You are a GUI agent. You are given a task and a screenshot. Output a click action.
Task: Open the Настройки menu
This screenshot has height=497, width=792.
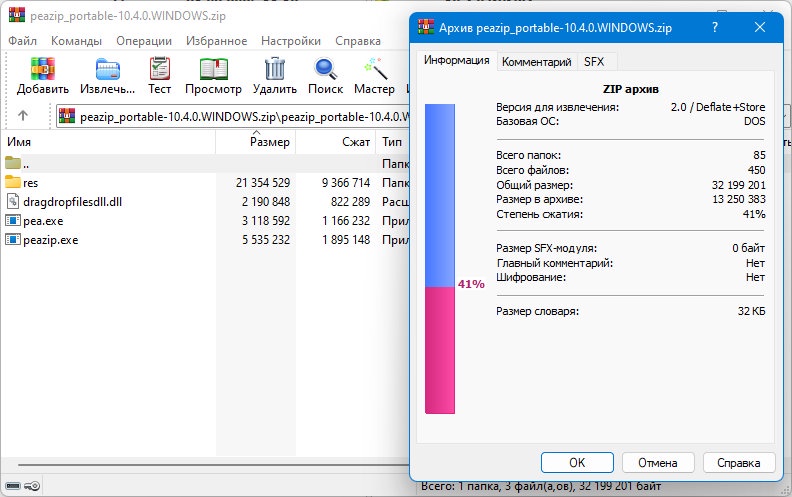pos(291,41)
